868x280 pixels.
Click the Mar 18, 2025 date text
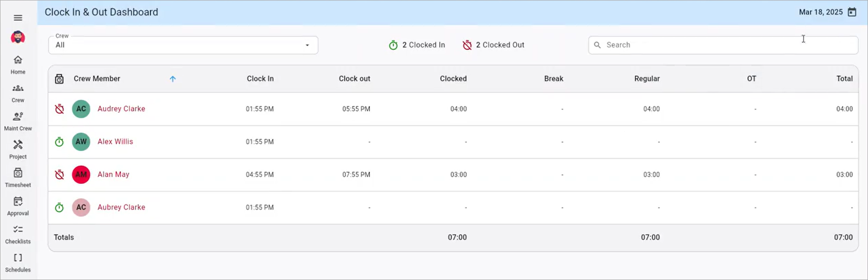(821, 12)
